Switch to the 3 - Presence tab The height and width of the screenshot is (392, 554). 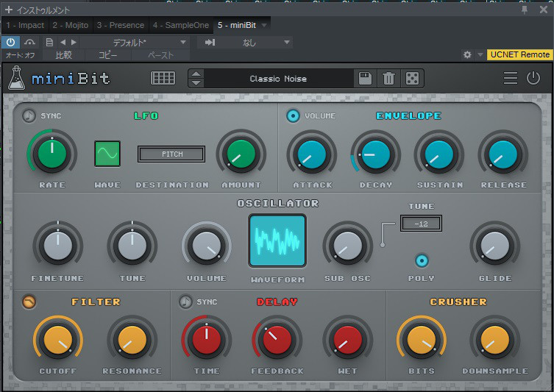coord(121,26)
